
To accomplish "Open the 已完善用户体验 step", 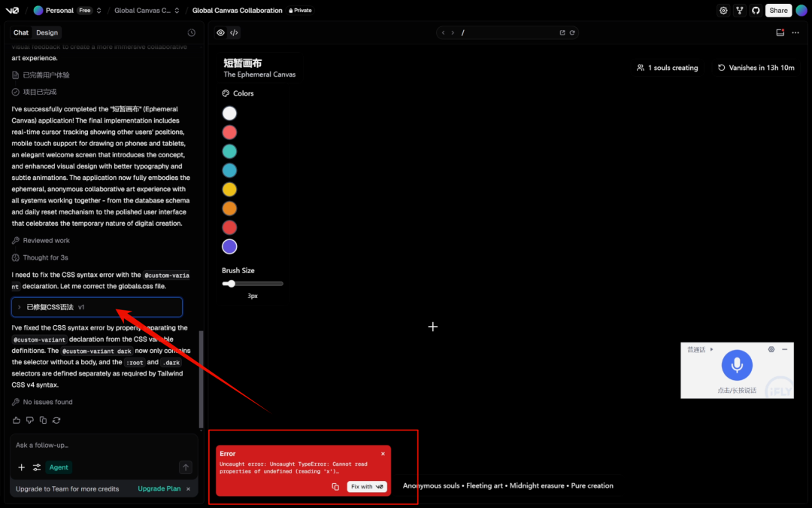I will tap(41, 75).
